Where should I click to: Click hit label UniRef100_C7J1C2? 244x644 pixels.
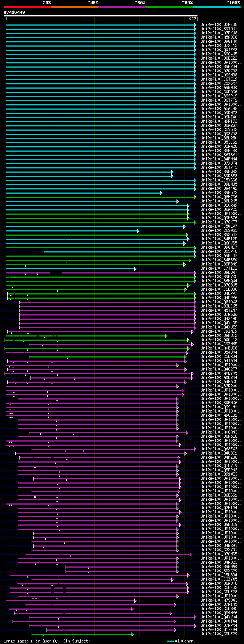[219, 268]
